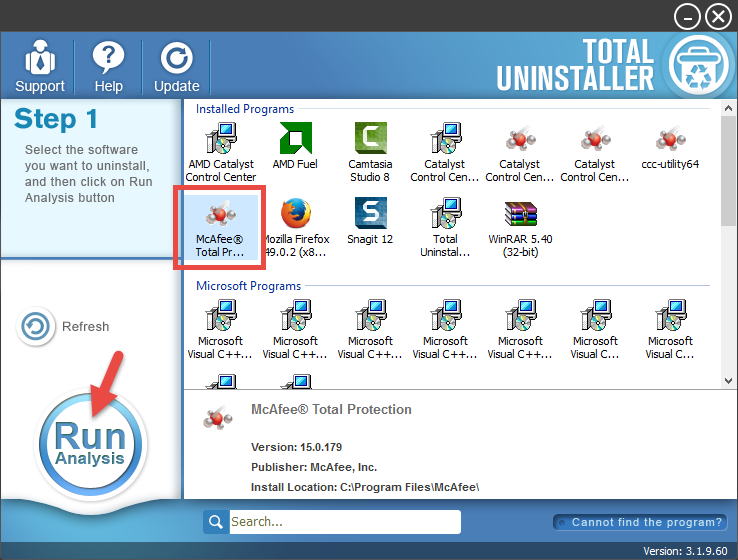Image resolution: width=738 pixels, height=560 pixels.
Task: Start the Run Analysis button
Action: point(90,444)
